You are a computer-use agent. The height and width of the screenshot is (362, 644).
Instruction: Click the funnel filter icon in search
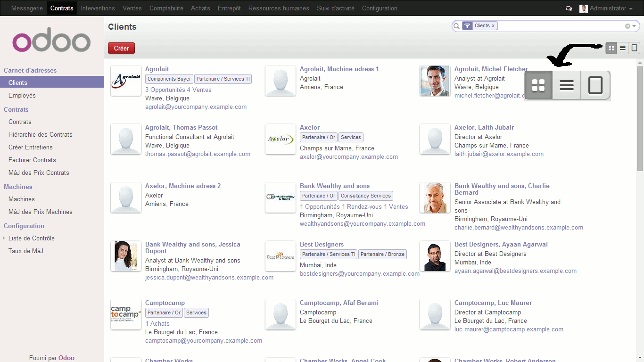click(467, 26)
